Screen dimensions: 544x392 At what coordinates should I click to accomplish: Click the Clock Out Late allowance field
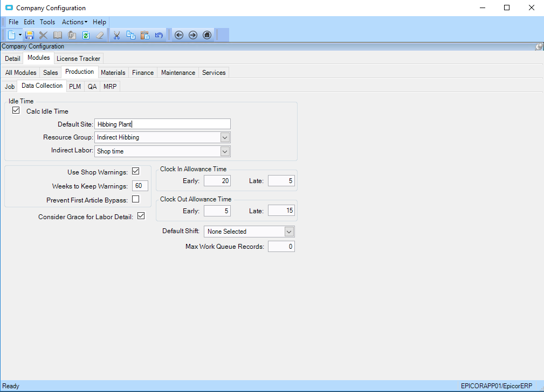(x=281, y=211)
